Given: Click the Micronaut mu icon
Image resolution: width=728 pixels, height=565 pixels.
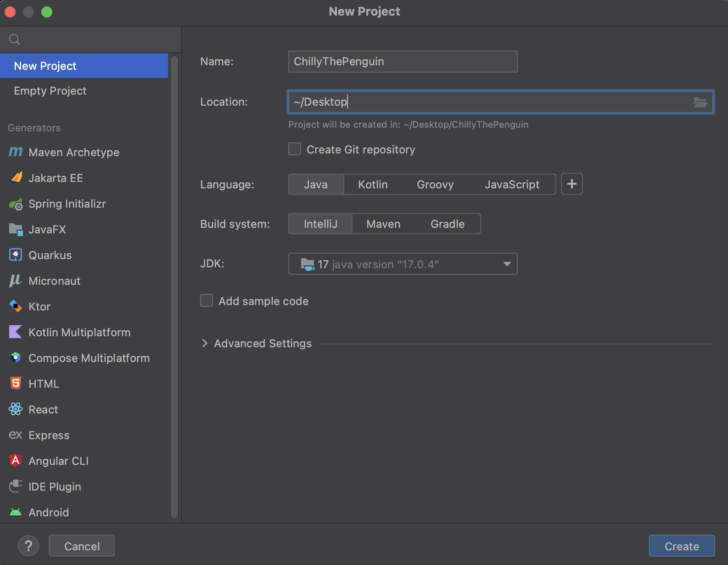Looking at the screenshot, I should point(16,281).
